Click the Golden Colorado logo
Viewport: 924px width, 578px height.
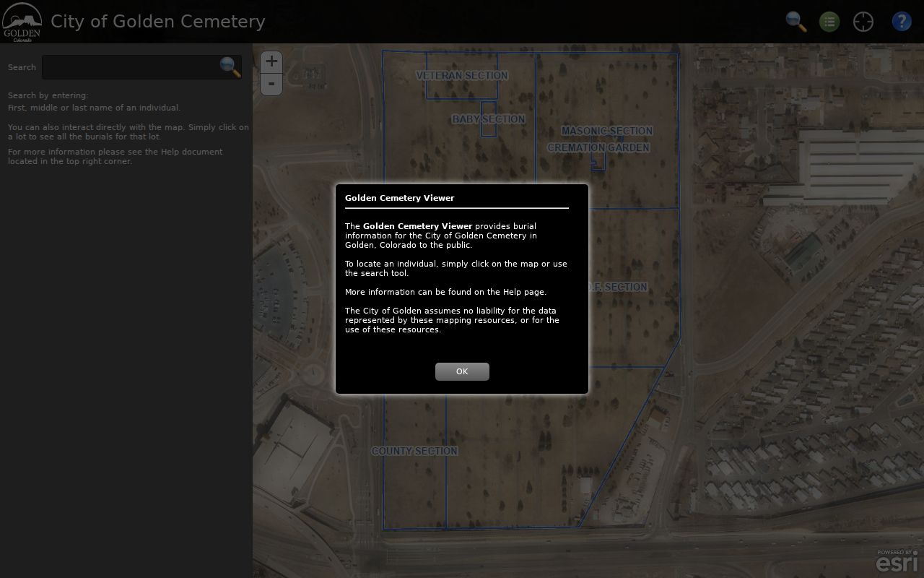click(22, 22)
